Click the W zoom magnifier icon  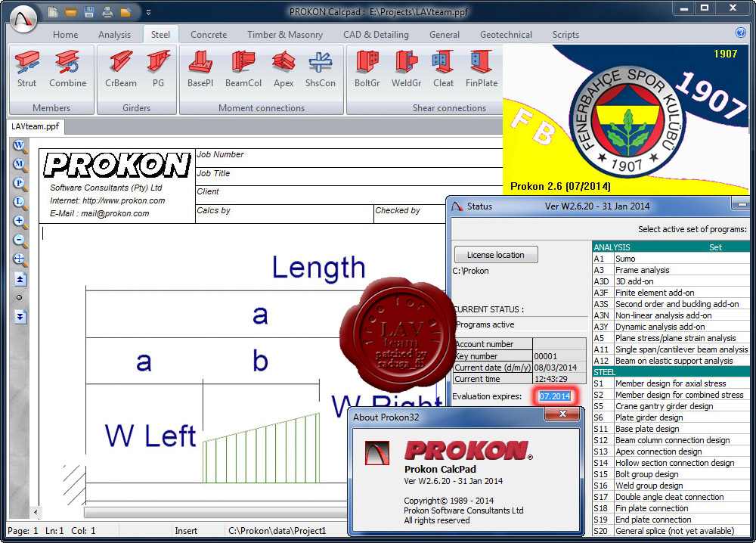(x=20, y=146)
